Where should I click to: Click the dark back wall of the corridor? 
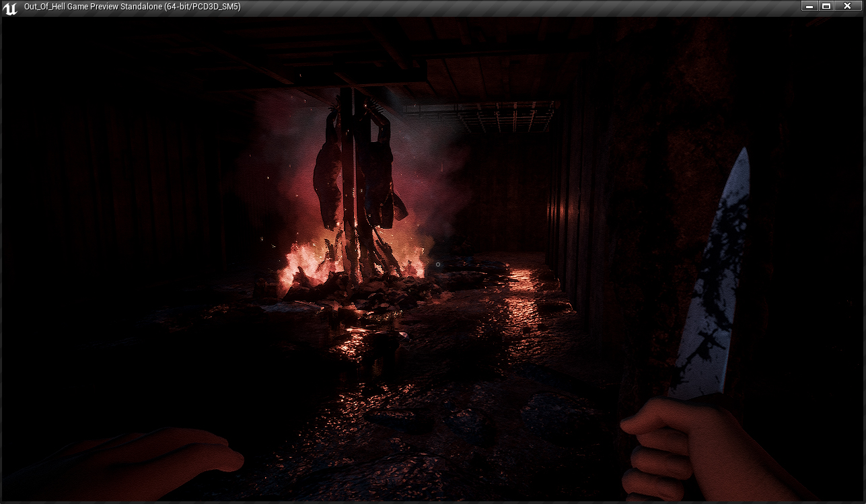click(x=505, y=195)
